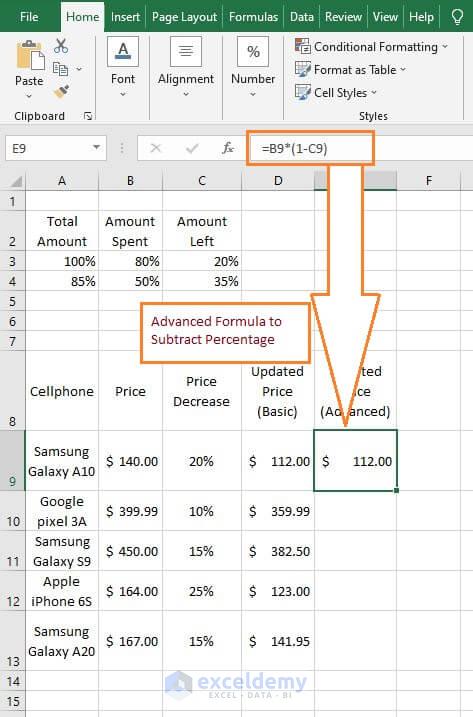
Task: Open the File tab
Action: (29, 17)
